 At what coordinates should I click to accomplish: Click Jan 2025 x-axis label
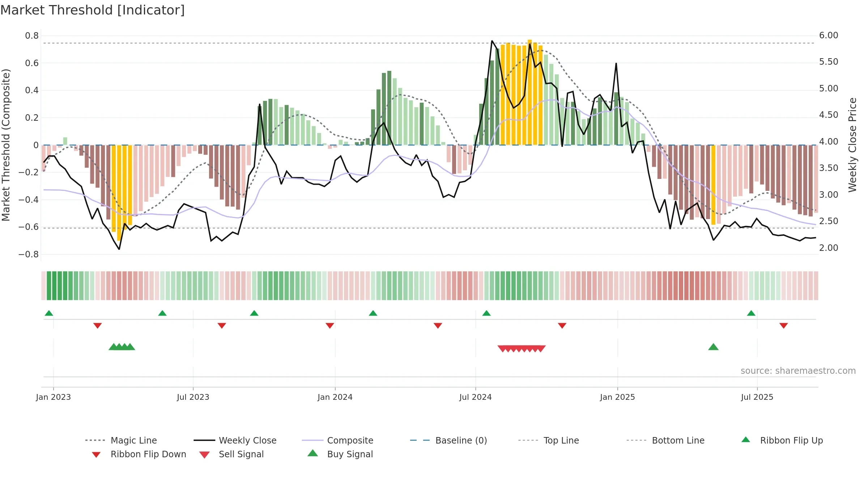click(x=618, y=397)
